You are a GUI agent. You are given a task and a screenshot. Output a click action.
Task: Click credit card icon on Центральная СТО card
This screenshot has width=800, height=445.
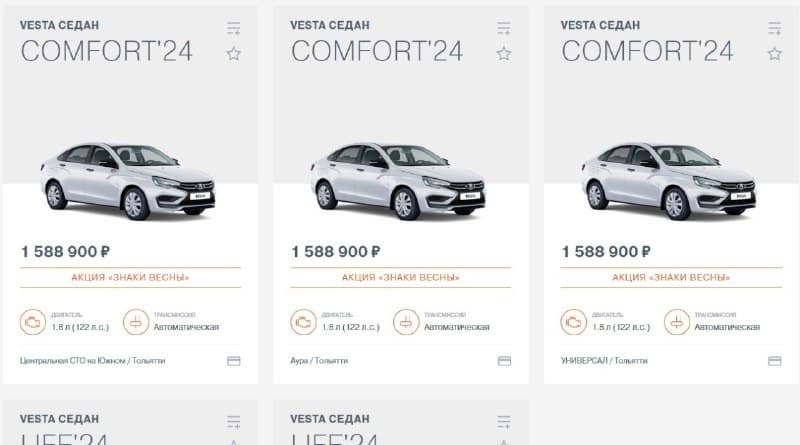pyautogui.click(x=234, y=361)
